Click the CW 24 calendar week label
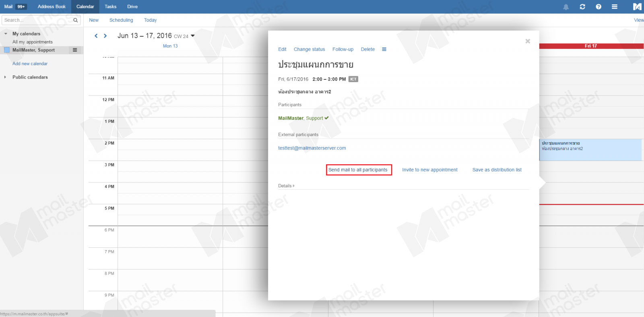644x317 pixels. coord(181,36)
